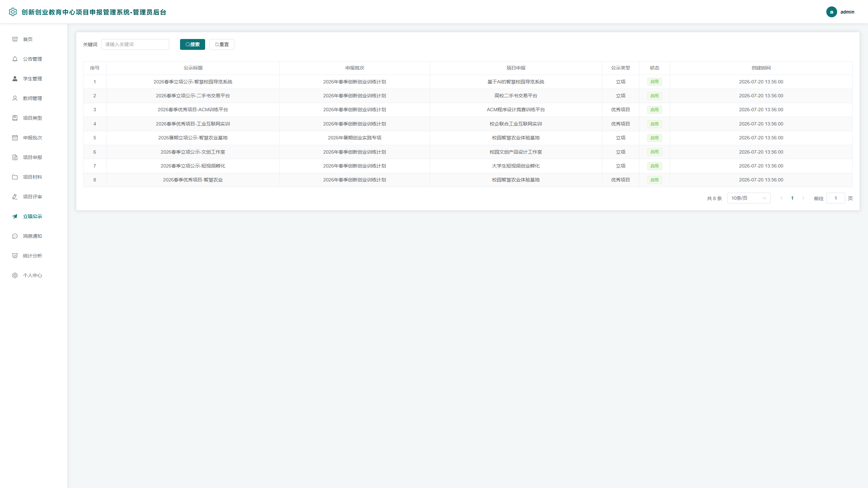Screen dimensions: 868x488
Task: Go to 学生管理 menu item
Action: pos(34,79)
